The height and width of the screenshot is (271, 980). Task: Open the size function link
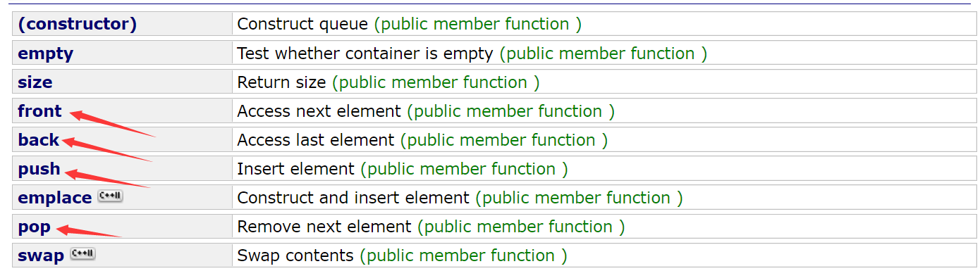35,82
